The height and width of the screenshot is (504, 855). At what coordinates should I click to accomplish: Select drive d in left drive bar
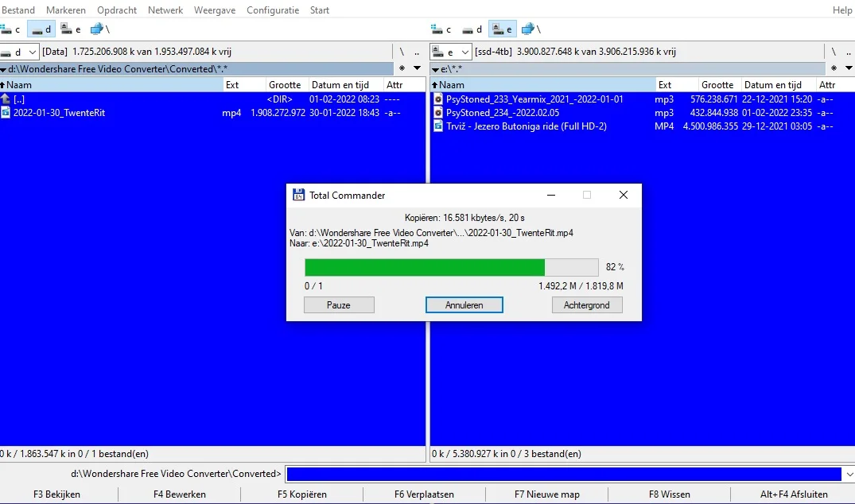41,29
